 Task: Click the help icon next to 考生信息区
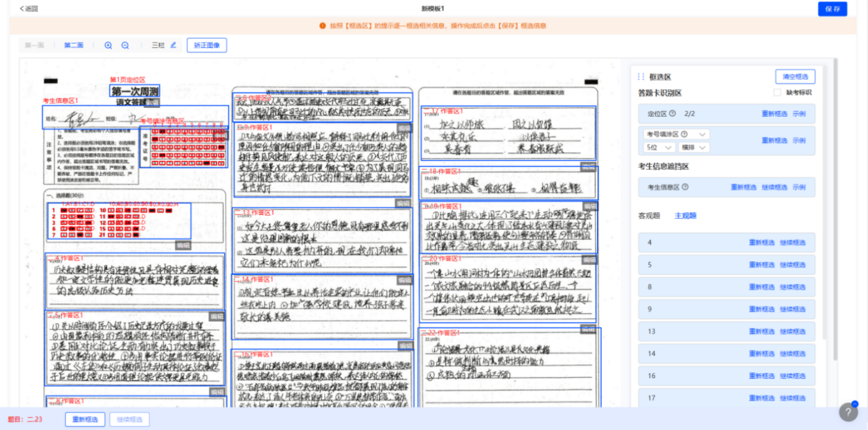[685, 187]
